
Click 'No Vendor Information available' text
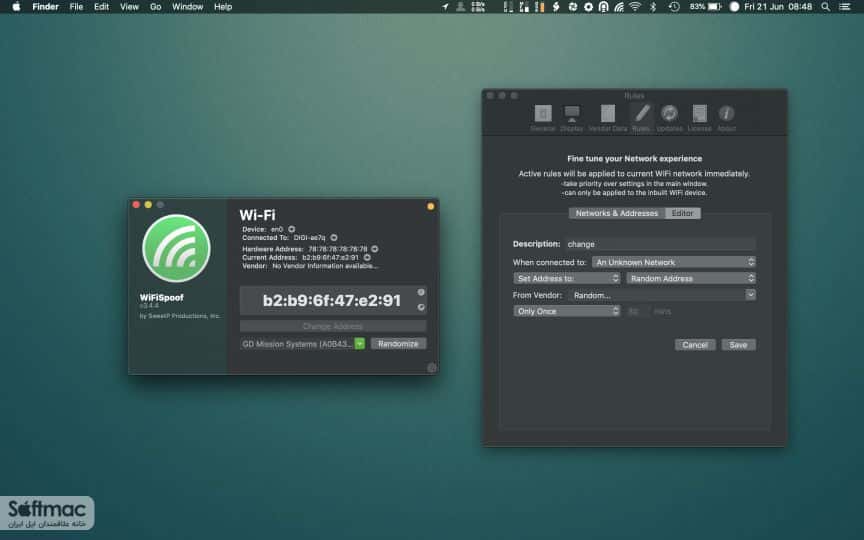325,266
